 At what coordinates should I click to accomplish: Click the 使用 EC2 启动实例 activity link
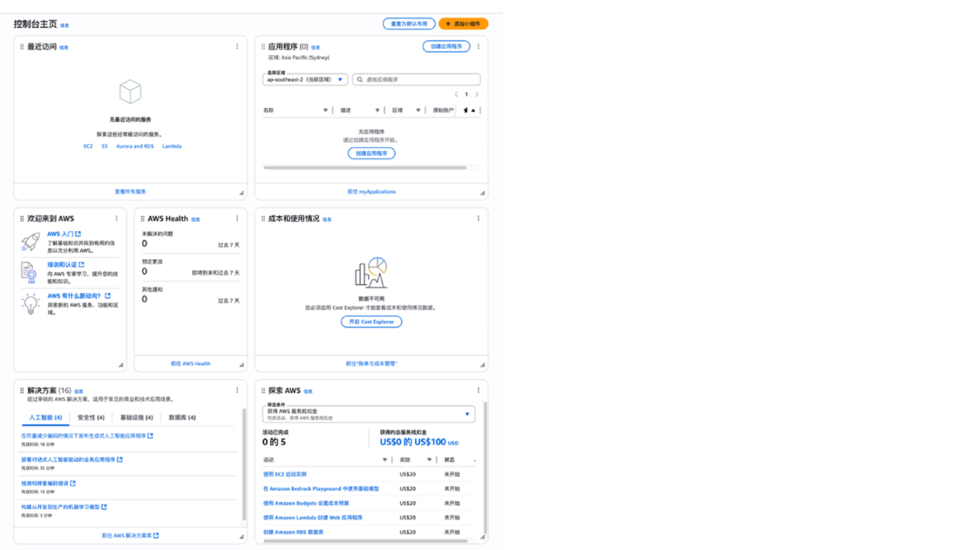284,474
